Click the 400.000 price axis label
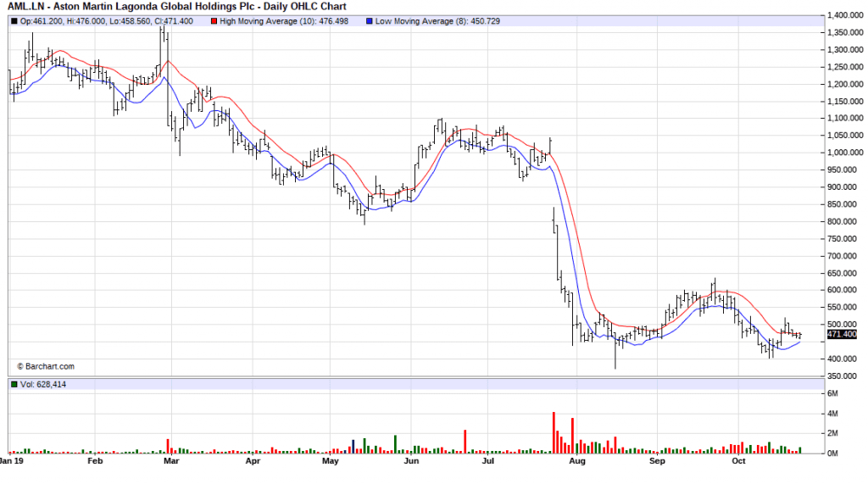 click(844, 359)
